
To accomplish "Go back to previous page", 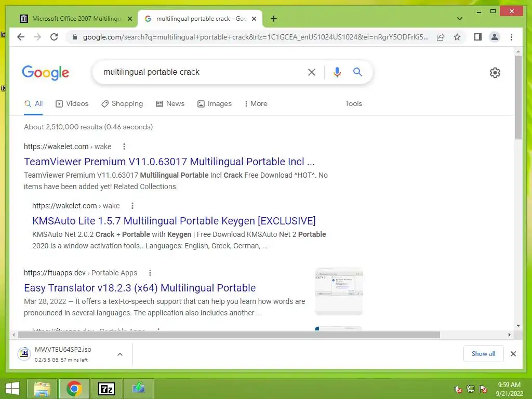I will pyautogui.click(x=21, y=37).
